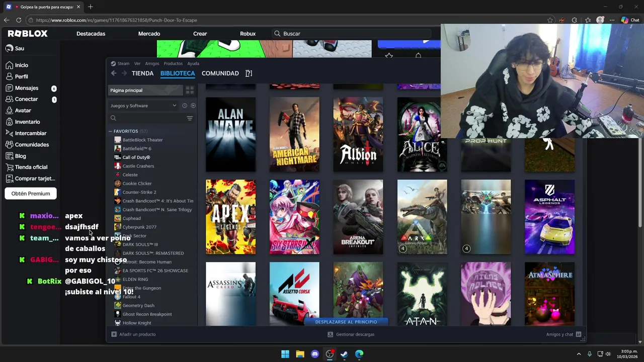Click the Roblox logo

click(x=28, y=34)
